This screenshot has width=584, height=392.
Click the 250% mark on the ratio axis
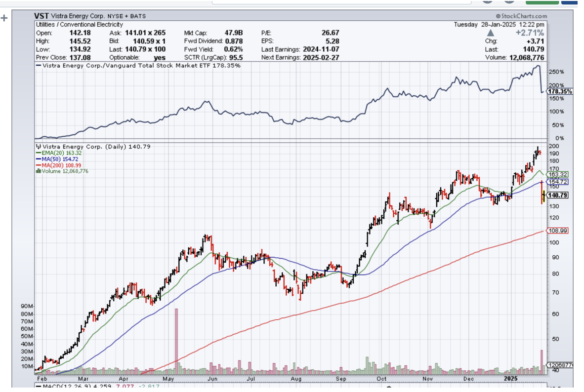556,72
